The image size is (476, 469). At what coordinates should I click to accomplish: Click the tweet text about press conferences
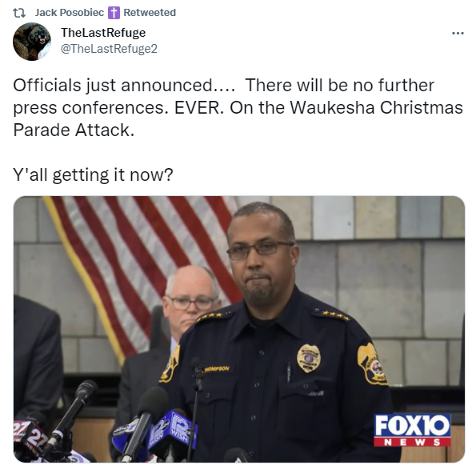pos(238,107)
